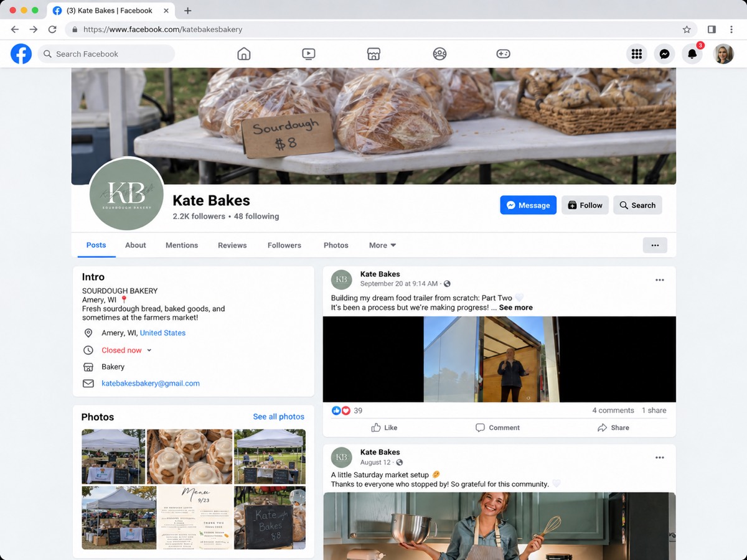Switch to the Photos tab
Viewport: 747px width, 560px height.
tap(336, 245)
